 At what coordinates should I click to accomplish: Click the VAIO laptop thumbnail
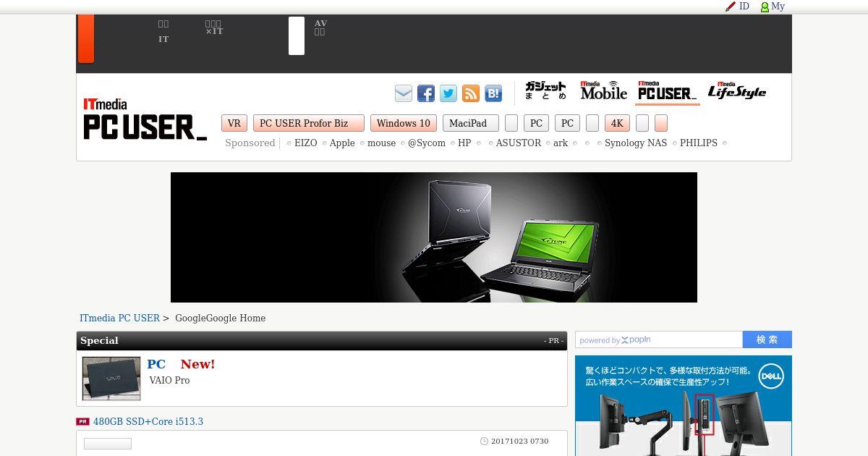[x=111, y=379]
